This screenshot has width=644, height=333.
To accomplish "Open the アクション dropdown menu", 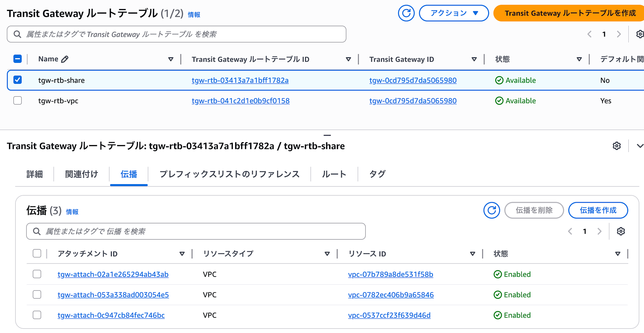I will click(454, 13).
